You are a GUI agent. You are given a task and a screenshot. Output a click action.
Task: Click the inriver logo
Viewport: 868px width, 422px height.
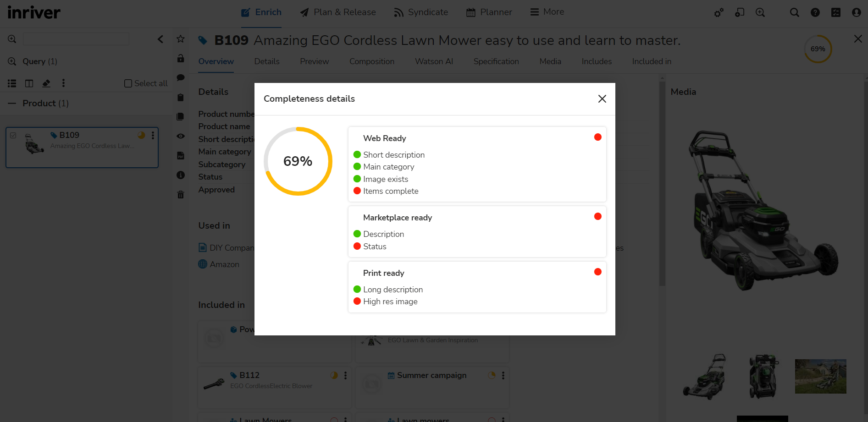pos(34,12)
